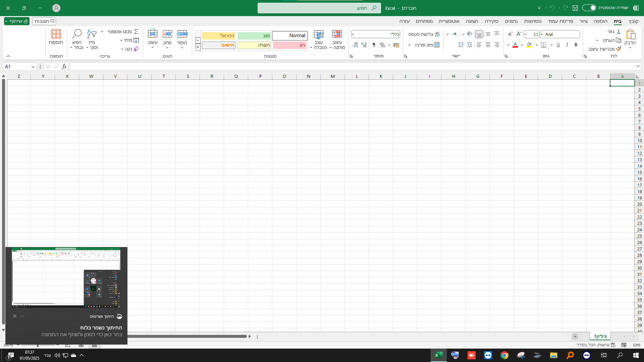This screenshot has height=362, width=644.
Task: Click the Comments button
Action: click(44, 21)
